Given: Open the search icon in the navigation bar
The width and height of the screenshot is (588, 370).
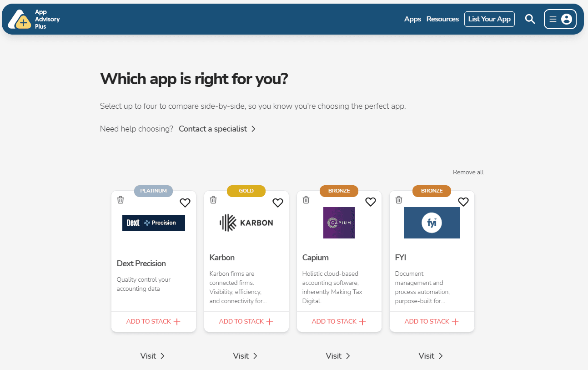Looking at the screenshot, I should click(x=529, y=19).
